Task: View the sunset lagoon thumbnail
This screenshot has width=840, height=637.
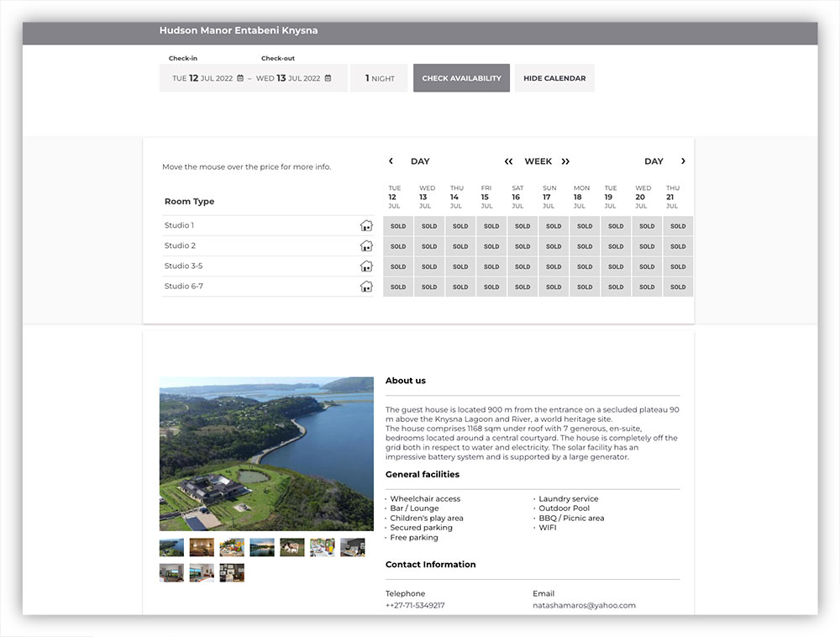Action: [x=261, y=547]
